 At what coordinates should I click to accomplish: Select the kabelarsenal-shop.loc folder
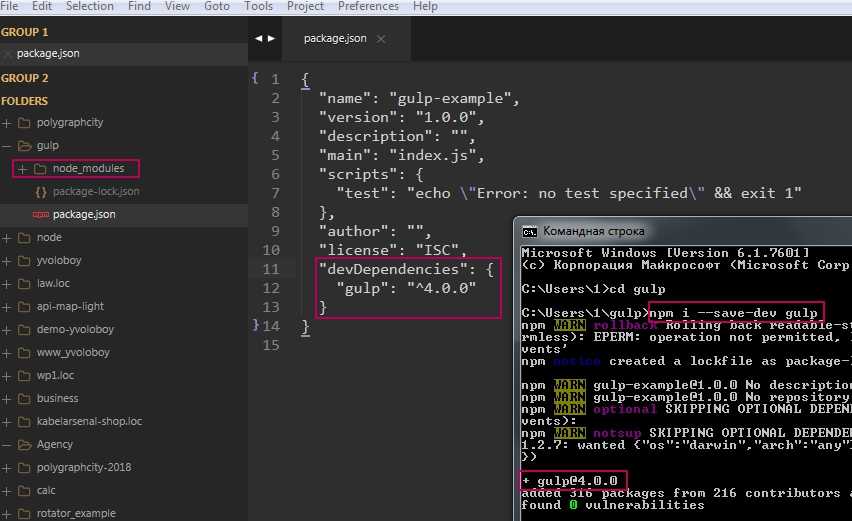point(89,421)
